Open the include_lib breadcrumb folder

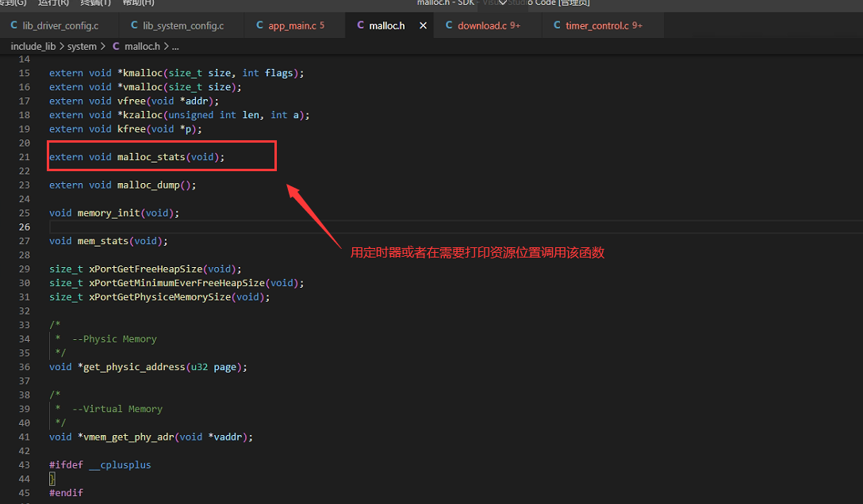pos(33,47)
